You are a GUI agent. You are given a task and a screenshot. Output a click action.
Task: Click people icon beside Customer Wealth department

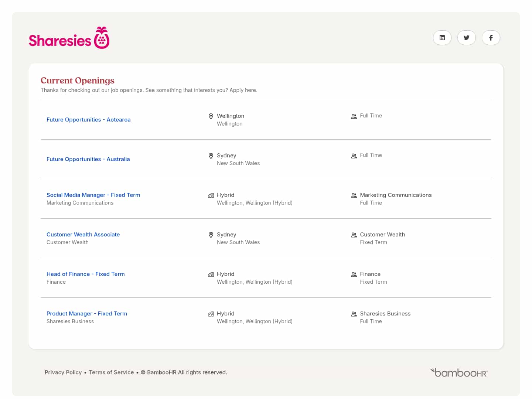pyautogui.click(x=354, y=235)
